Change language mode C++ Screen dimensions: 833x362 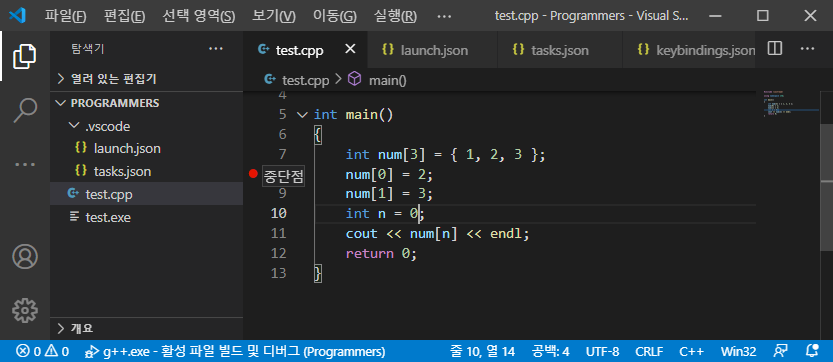(692, 351)
